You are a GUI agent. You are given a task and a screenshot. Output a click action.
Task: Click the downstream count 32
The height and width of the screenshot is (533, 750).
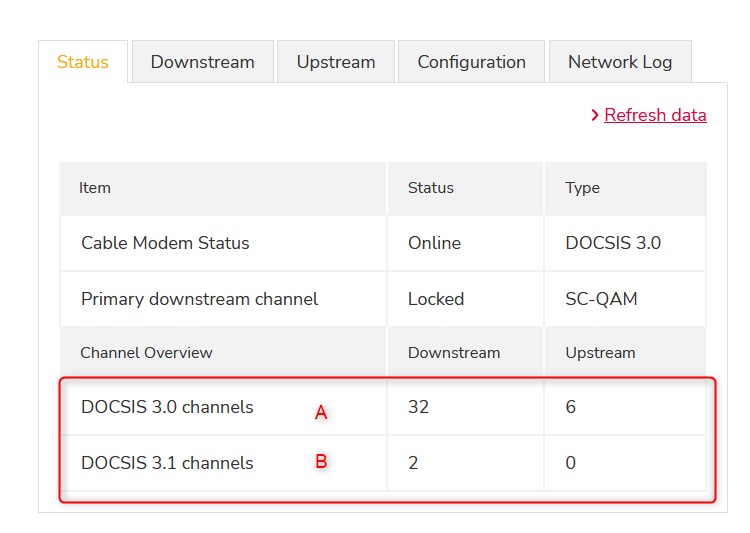(x=418, y=407)
